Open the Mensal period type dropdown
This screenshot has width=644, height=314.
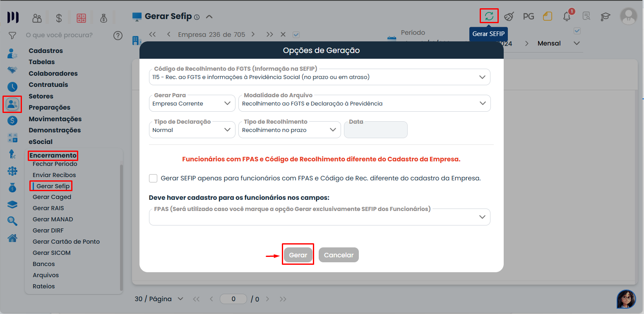(559, 43)
